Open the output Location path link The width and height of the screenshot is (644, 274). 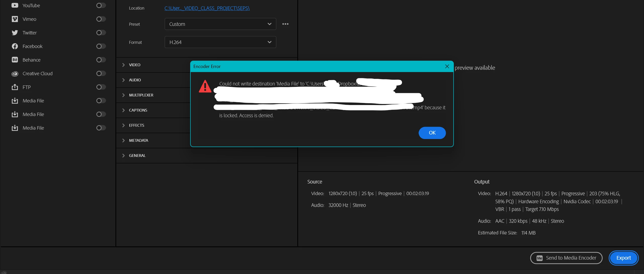tap(207, 8)
